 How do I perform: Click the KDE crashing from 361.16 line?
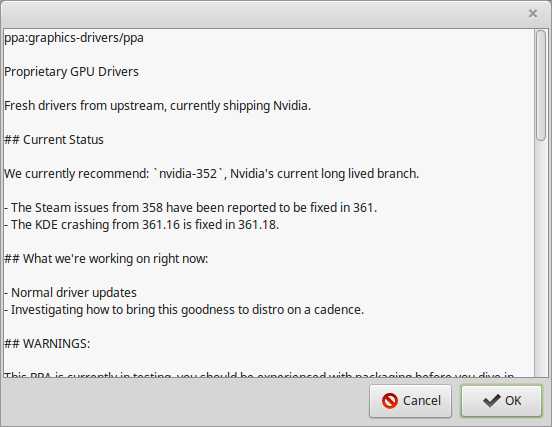coord(142,225)
